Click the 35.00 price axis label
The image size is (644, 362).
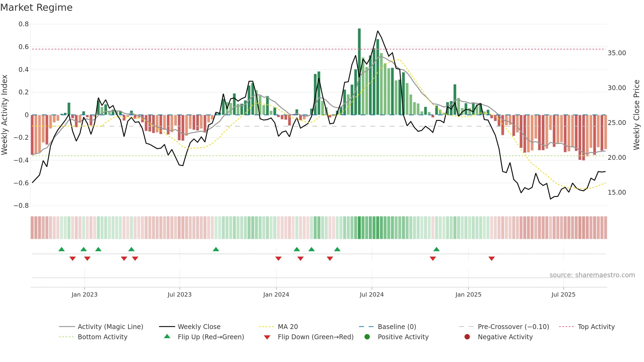click(617, 53)
